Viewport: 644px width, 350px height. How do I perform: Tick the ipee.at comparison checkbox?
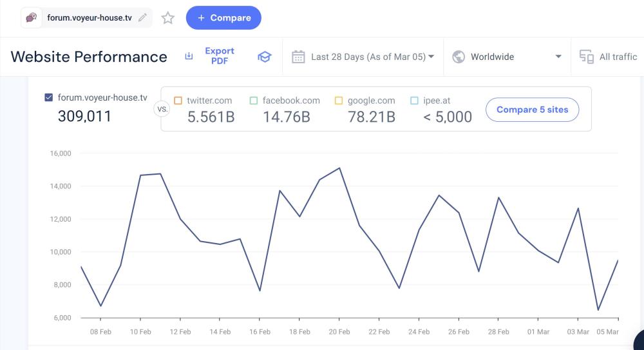point(415,101)
